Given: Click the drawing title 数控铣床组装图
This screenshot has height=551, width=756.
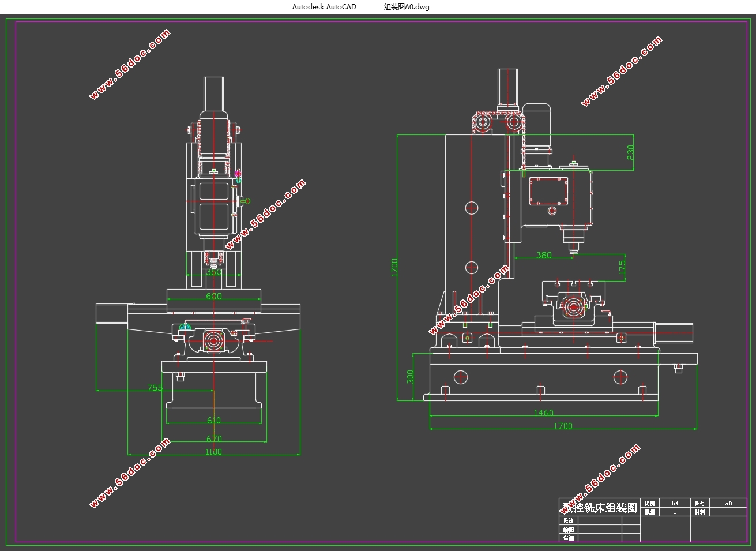Looking at the screenshot, I should pyautogui.click(x=599, y=507).
